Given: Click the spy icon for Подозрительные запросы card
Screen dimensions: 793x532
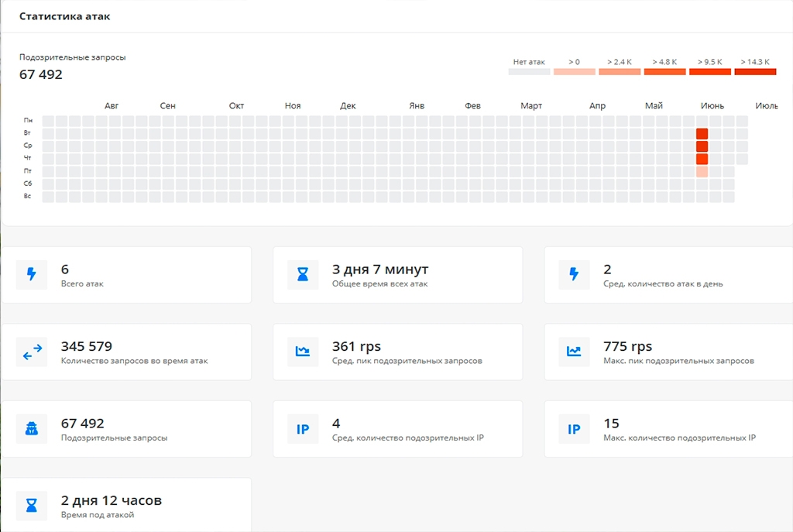Looking at the screenshot, I should pos(31,429).
